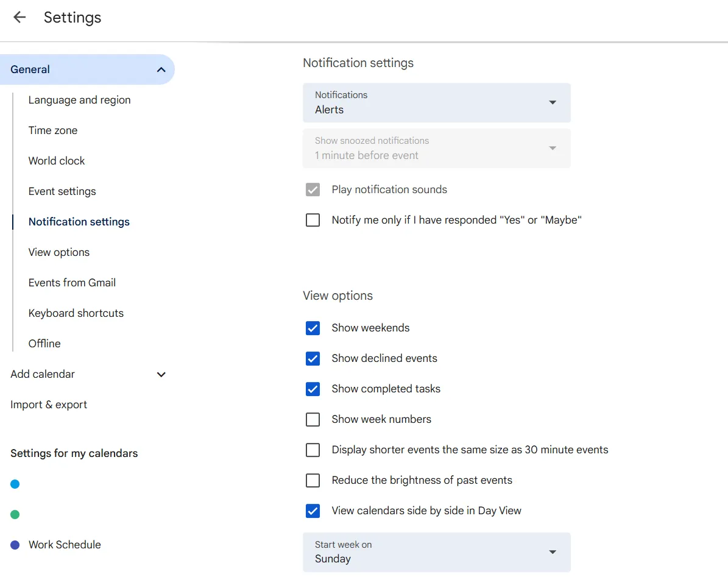Click the back arrow beside Settings
The width and height of the screenshot is (728, 577).
[x=19, y=17]
